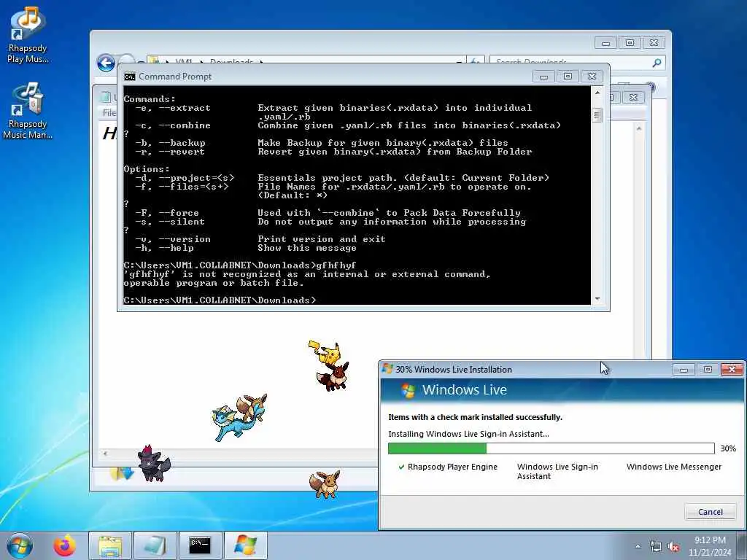Image resolution: width=747 pixels, height=560 pixels.
Task: Open the clock showing 9:12 PM
Action: 710,545
